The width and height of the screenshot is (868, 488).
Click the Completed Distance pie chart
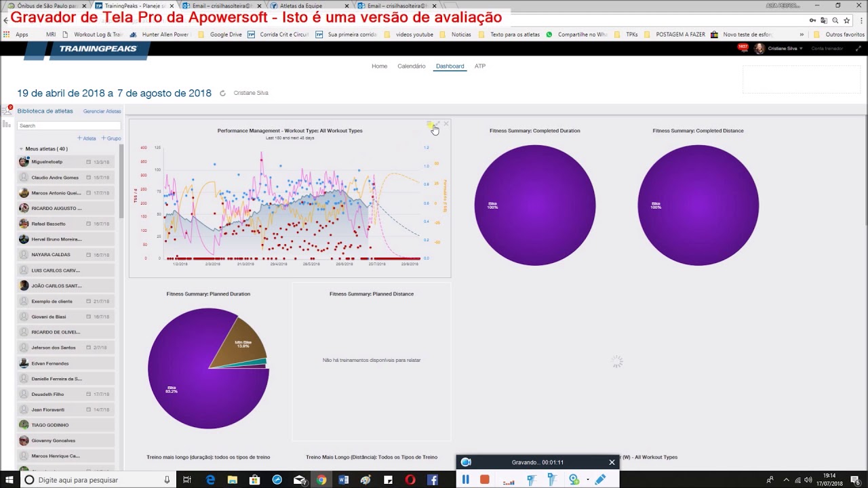[x=698, y=205]
